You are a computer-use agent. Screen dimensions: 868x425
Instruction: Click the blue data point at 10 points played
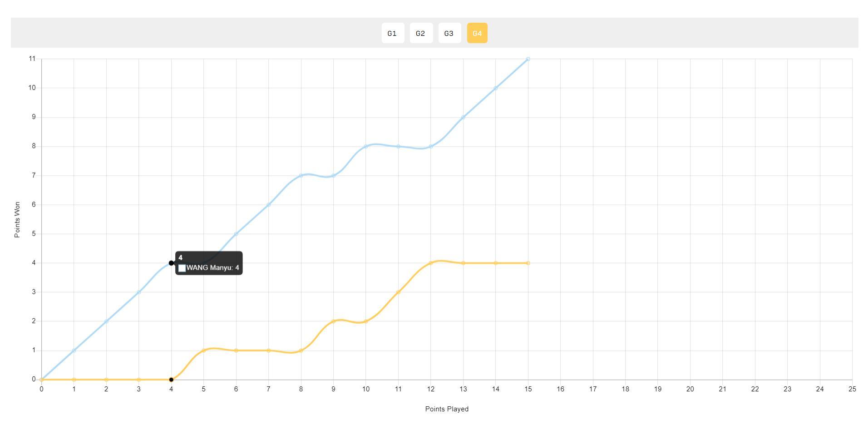tap(366, 146)
